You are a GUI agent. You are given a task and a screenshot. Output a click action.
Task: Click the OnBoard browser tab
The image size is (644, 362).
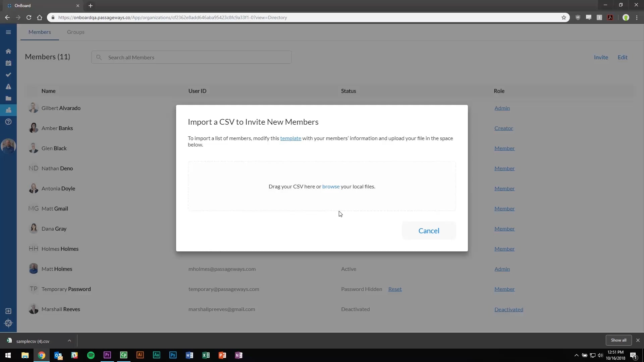point(44,6)
